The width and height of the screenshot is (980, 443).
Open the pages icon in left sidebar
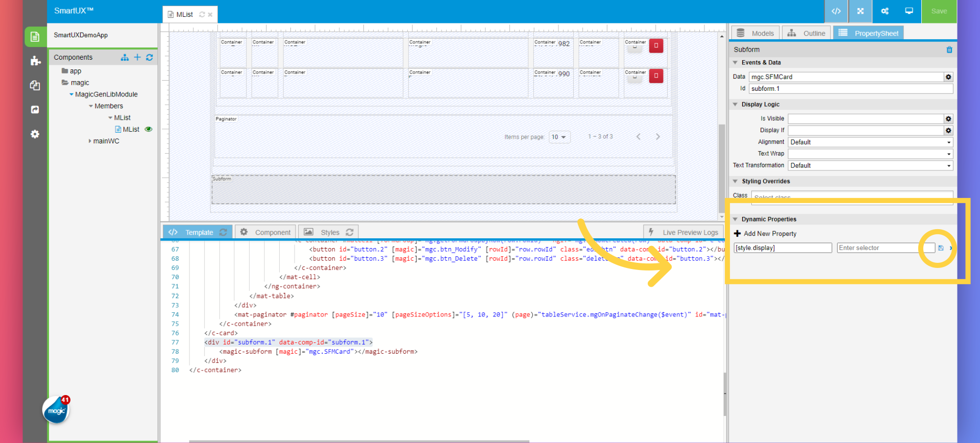click(x=35, y=37)
